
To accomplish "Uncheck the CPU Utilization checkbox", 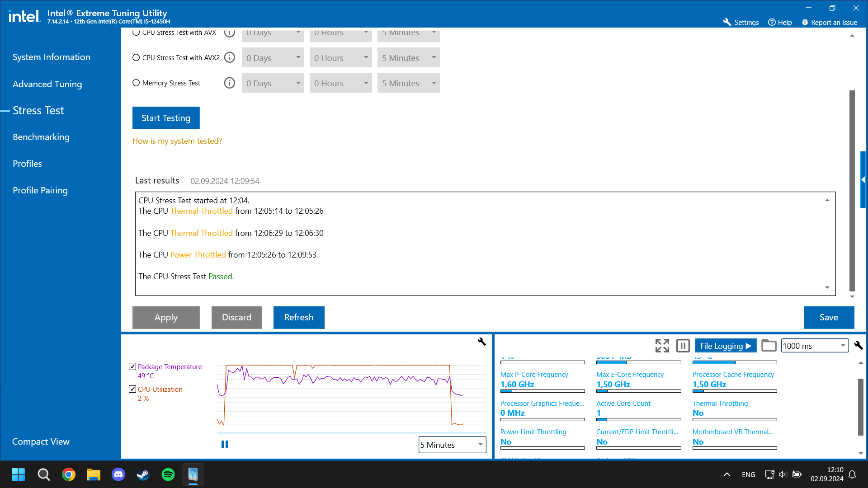I will (132, 389).
